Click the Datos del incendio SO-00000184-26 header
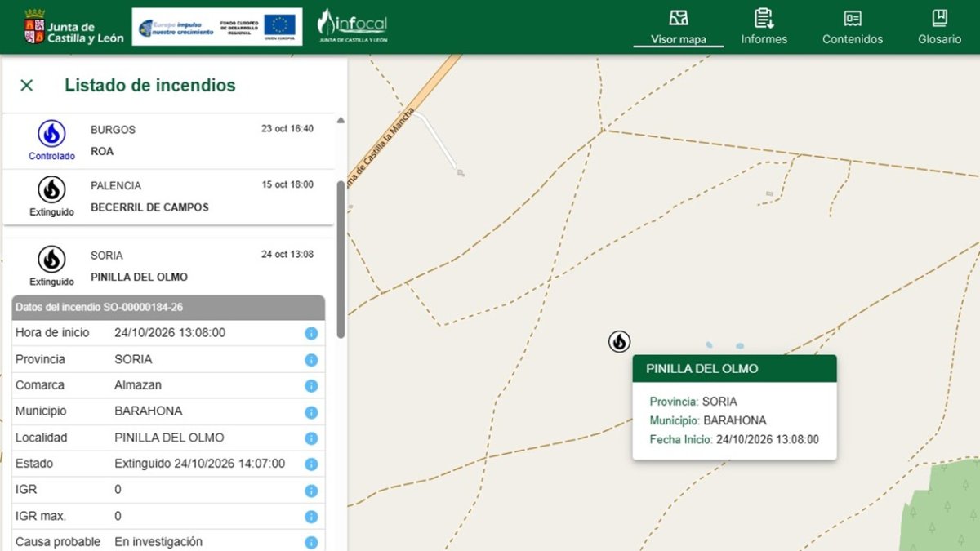 [x=168, y=308]
